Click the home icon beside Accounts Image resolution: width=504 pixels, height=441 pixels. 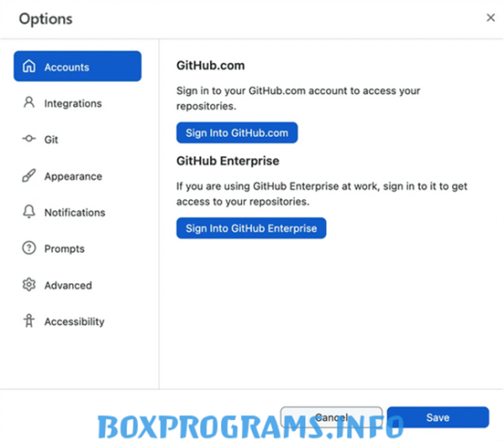pos(29,66)
